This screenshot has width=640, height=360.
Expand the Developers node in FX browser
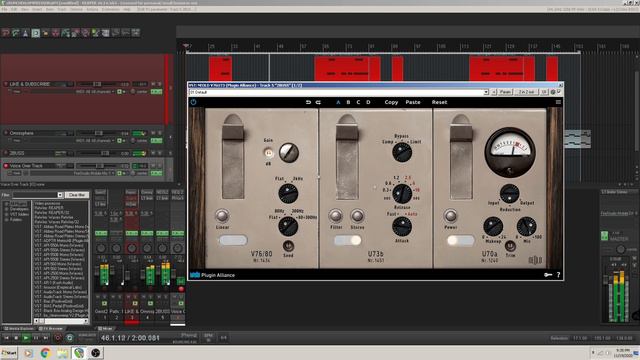pyautogui.click(x=6, y=209)
